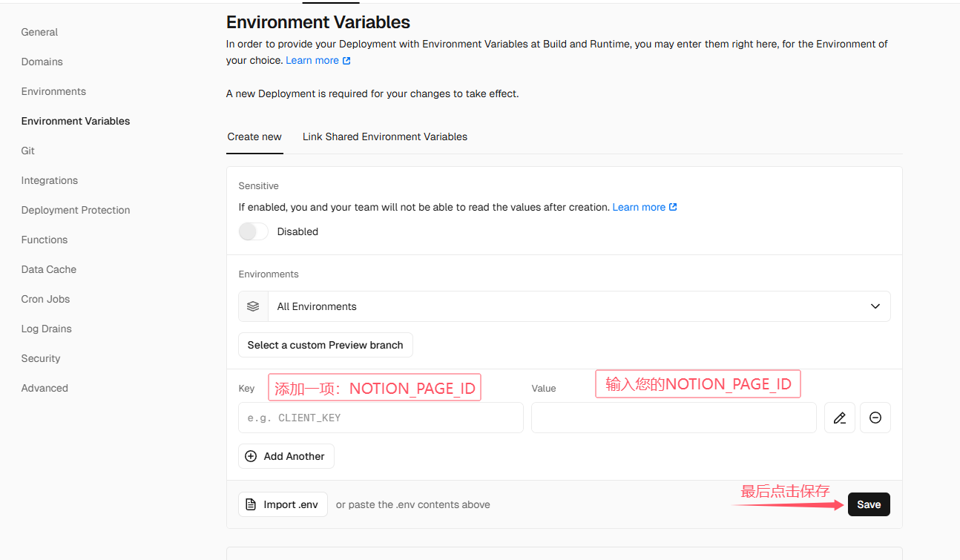Go to Deployment Protection settings
Viewport: 960px width, 560px height.
[x=76, y=210]
